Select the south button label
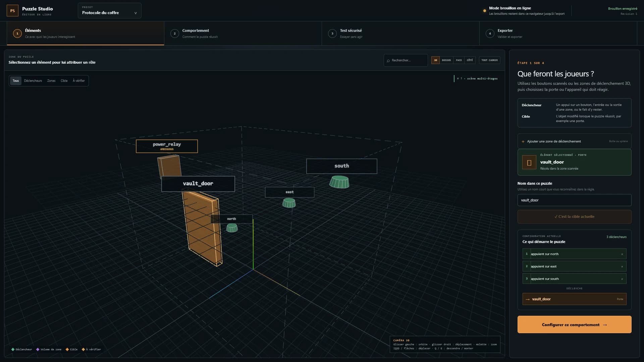Viewport: 644px width, 362px height. (341, 166)
